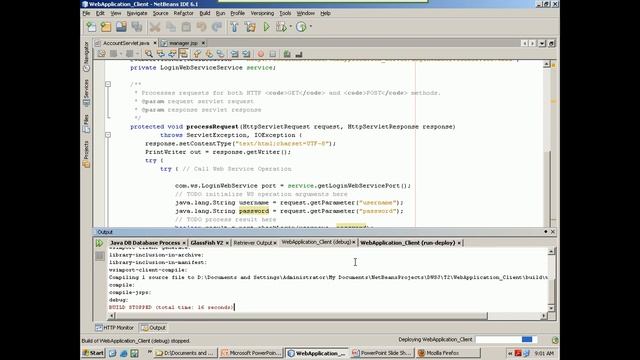640x360 pixels.
Task: Switch to Retriever Output tab
Action: click(253, 242)
